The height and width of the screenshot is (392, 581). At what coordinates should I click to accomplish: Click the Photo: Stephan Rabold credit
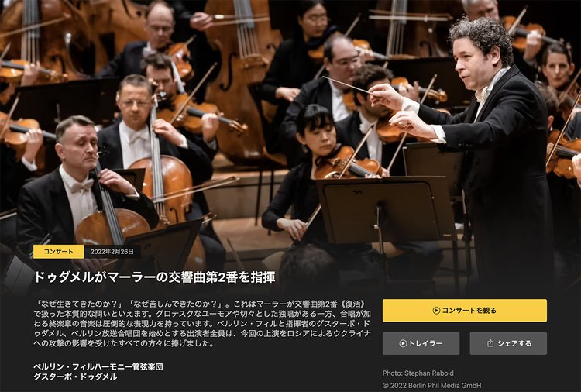click(x=418, y=373)
